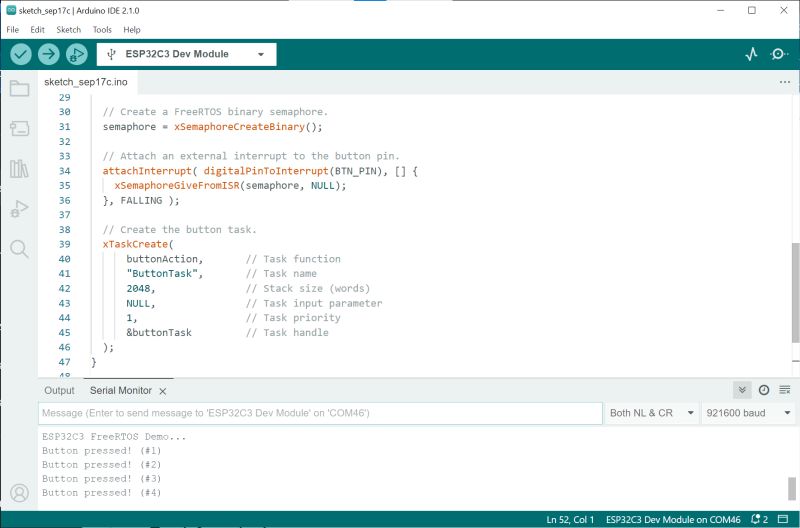The height and width of the screenshot is (528, 800).
Task: Click the Verify sketch checkmark button
Action: (21, 54)
